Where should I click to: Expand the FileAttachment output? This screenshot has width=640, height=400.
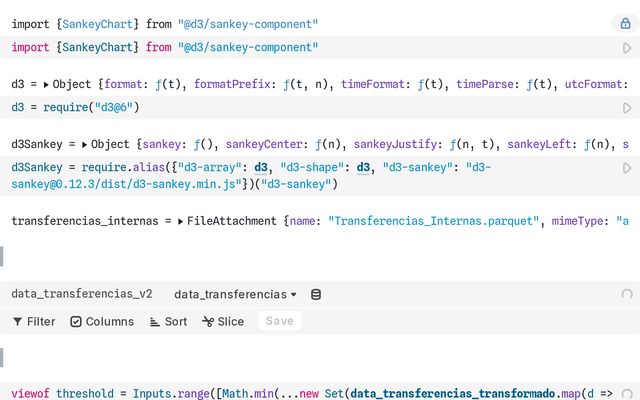tap(180, 222)
